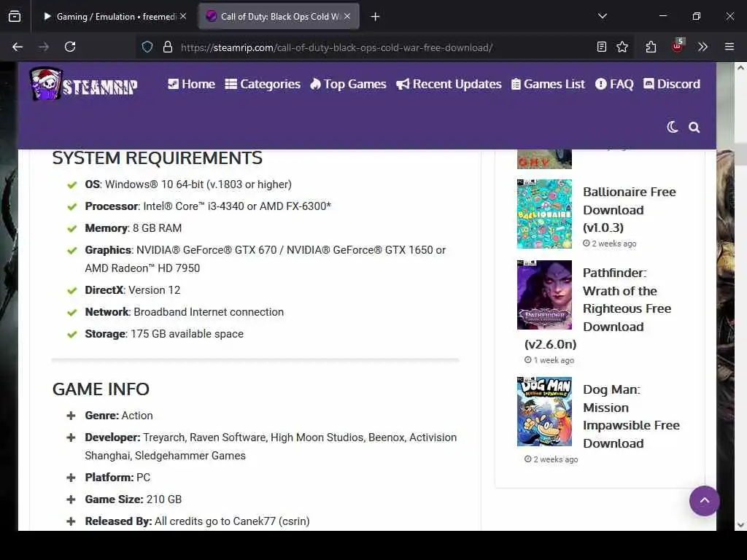Open a new tab with plus icon
Viewport: 747px width, 560px height.
[x=376, y=17]
